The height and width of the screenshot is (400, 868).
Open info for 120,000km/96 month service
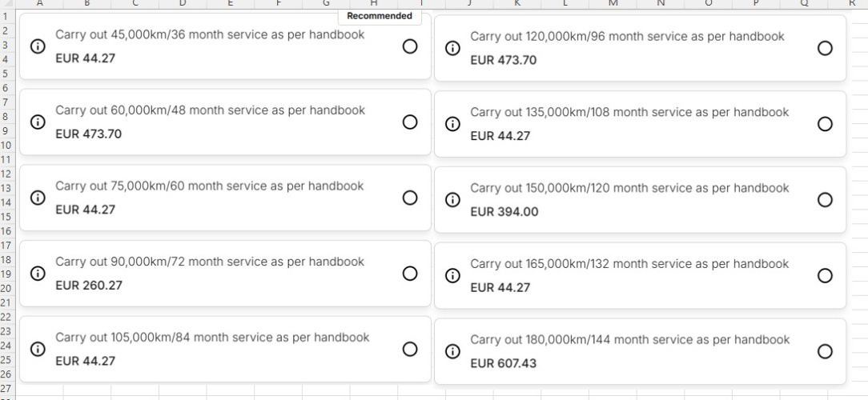pos(452,49)
